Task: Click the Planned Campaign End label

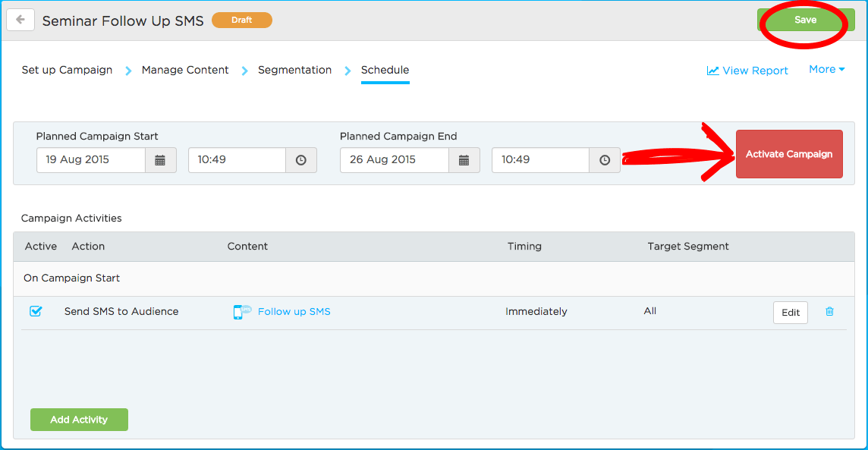Action: pyautogui.click(x=398, y=136)
